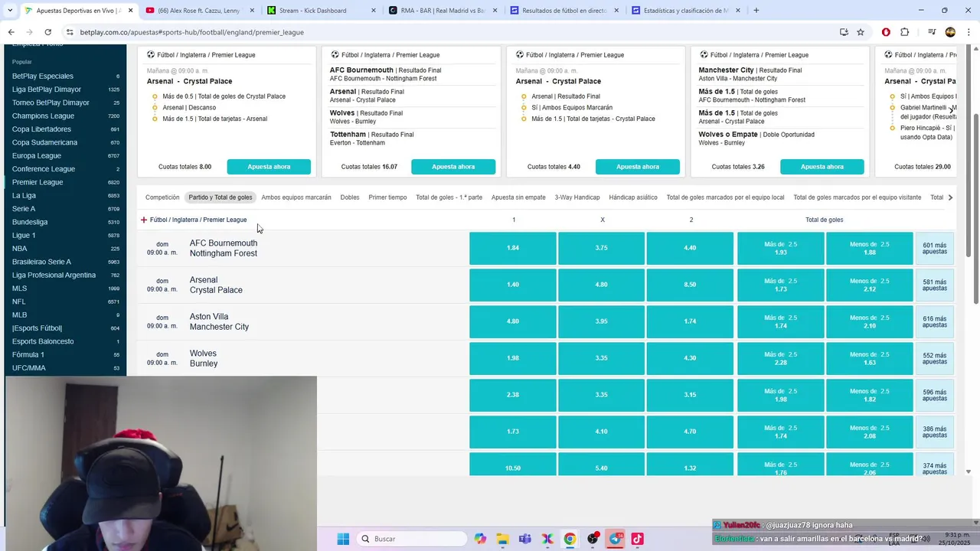This screenshot has width=980, height=551.
Task: Pick Más de 2.5 at 1.93 for Bournemouth
Action: pyautogui.click(x=781, y=248)
